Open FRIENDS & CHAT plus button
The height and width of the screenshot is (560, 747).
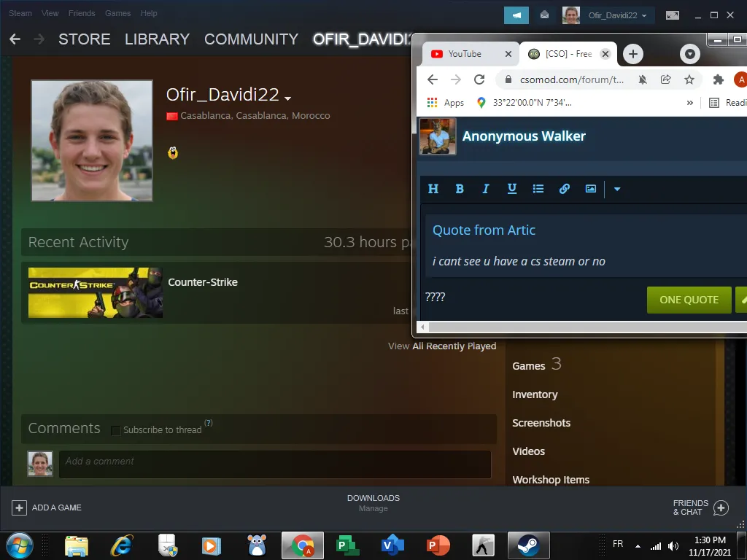721,507
